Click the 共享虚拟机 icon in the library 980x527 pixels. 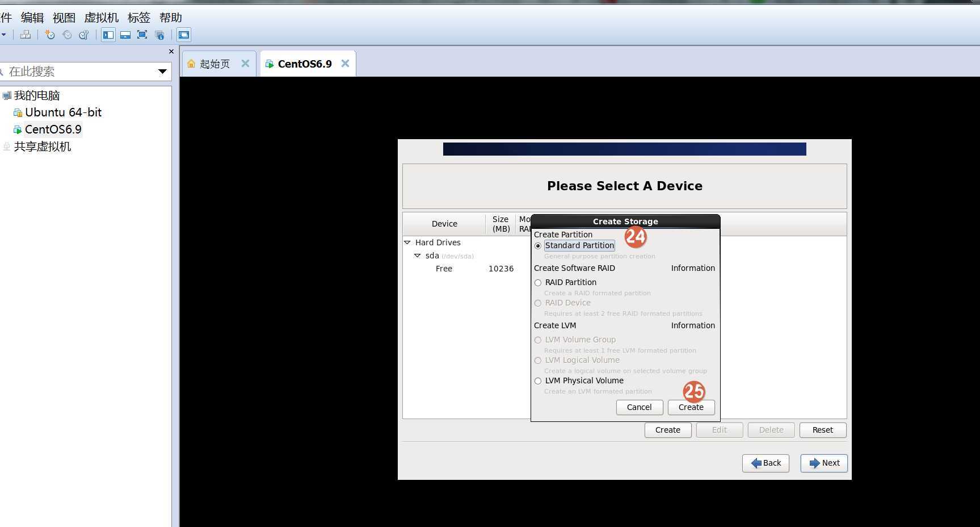(x=7, y=147)
